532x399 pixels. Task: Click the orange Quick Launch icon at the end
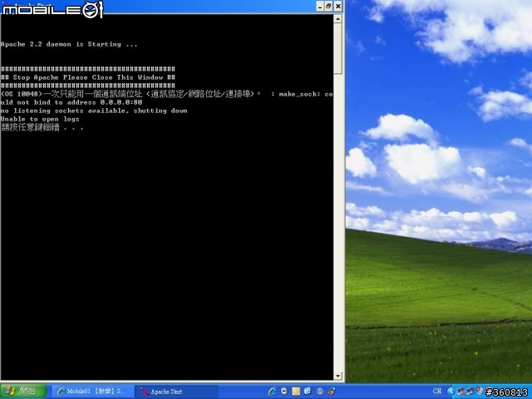tap(332, 392)
